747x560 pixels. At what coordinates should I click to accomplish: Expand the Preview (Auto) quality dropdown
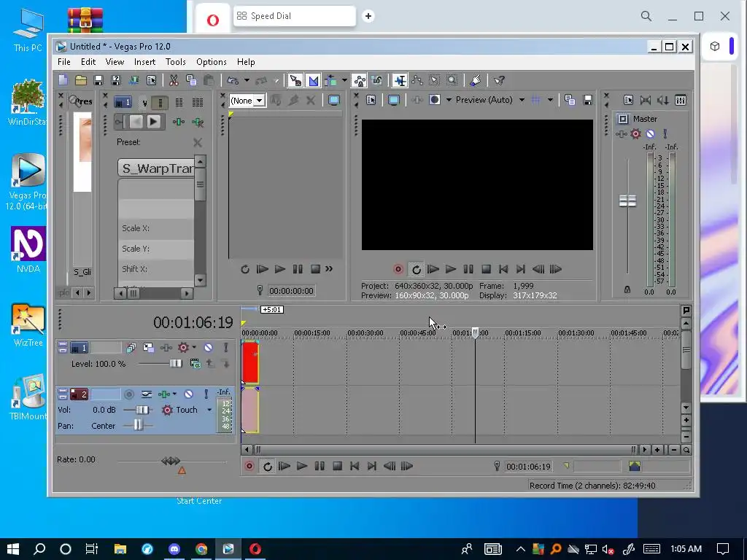pos(522,100)
